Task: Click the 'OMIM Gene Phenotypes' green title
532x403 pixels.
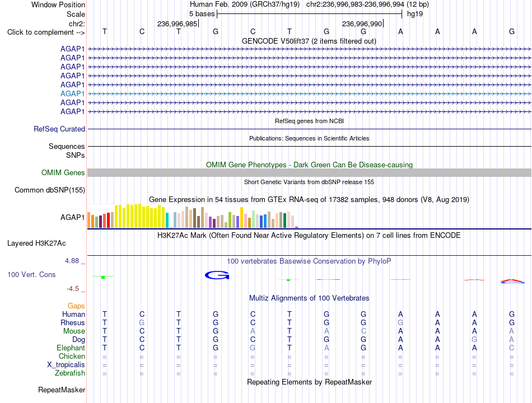Action: pos(309,165)
